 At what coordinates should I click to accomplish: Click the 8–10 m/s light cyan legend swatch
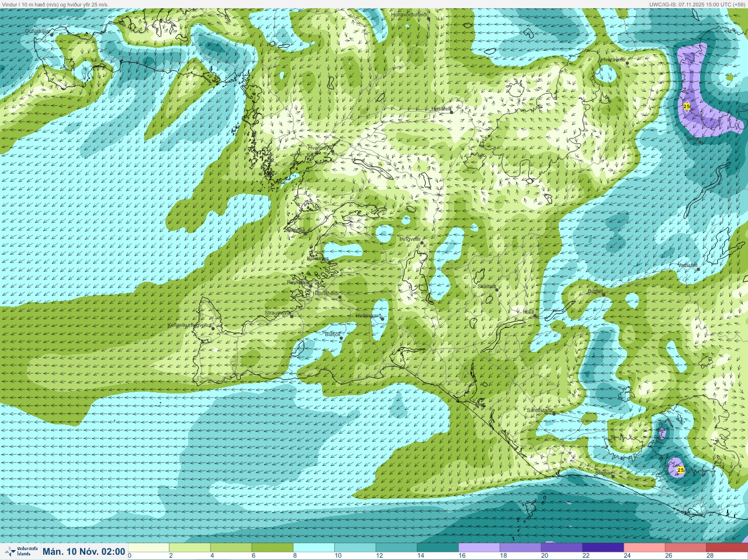314,548
